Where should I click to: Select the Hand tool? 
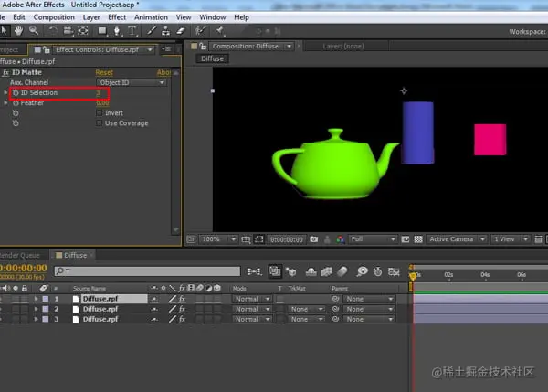point(19,31)
